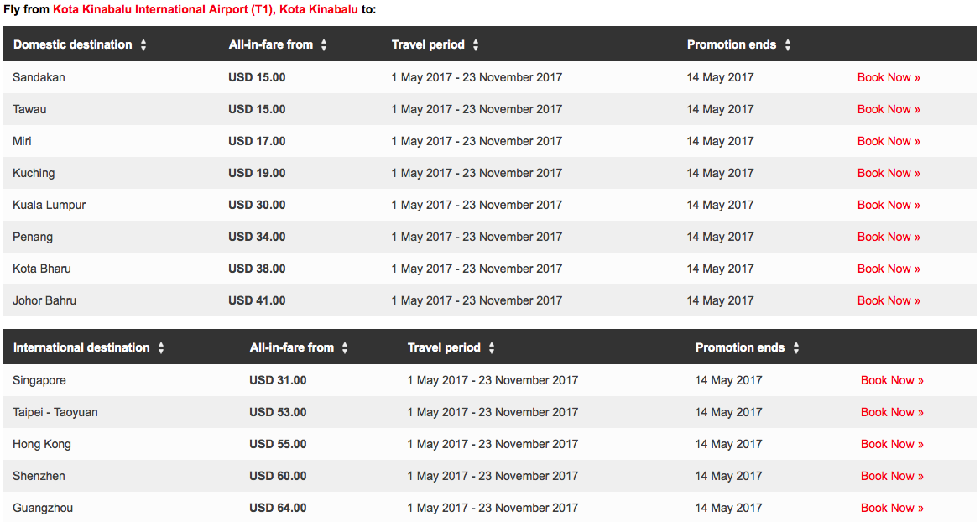This screenshot has width=980, height=522.
Task: Book Now for Kuala Lumpur
Action: coord(889,205)
